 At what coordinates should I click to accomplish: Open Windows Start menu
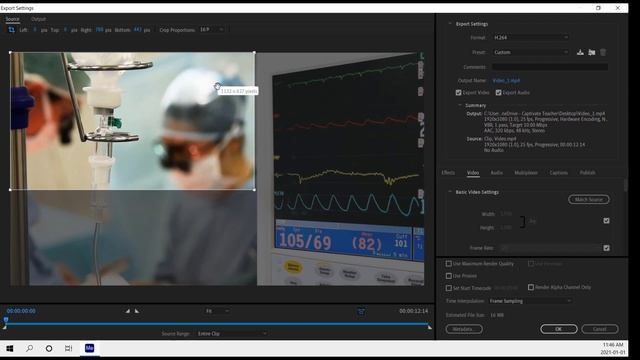pyautogui.click(x=10, y=348)
